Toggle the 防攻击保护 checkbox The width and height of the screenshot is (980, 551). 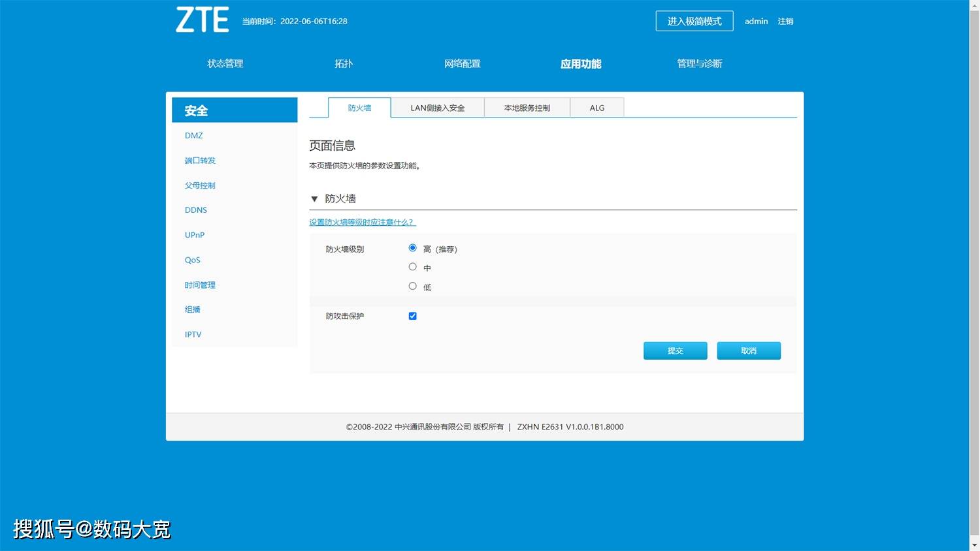tap(412, 316)
